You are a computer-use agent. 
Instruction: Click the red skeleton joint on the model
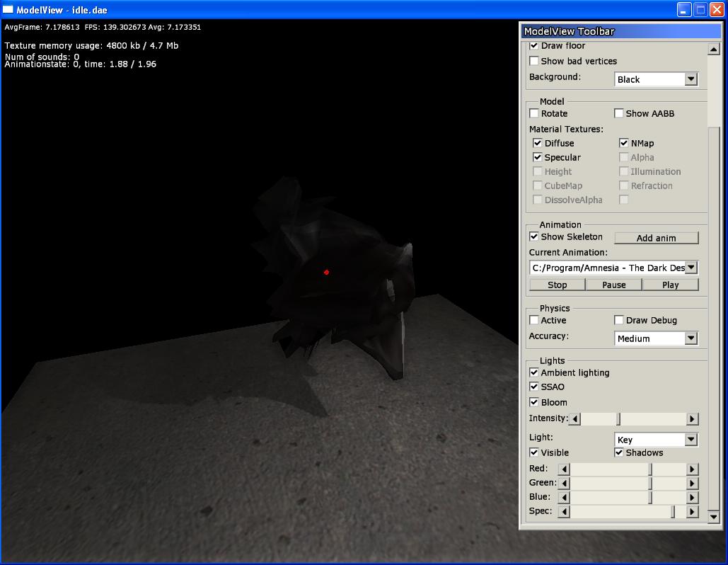pyautogui.click(x=326, y=272)
